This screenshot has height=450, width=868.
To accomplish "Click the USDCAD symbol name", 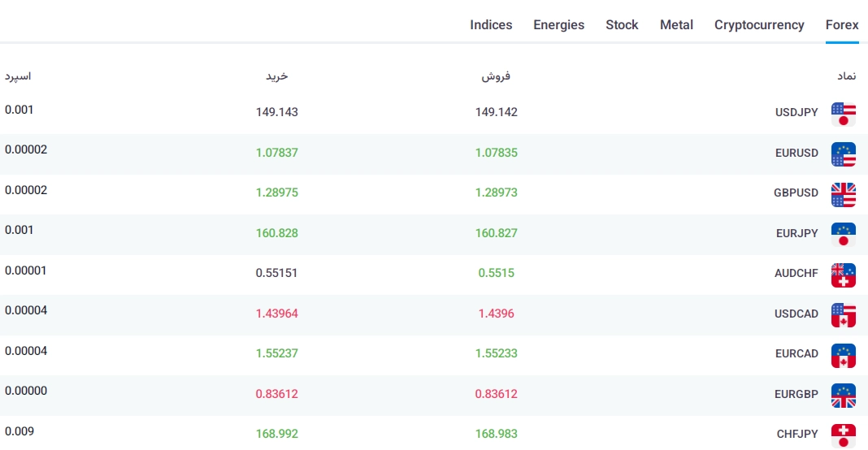I will point(796,314).
